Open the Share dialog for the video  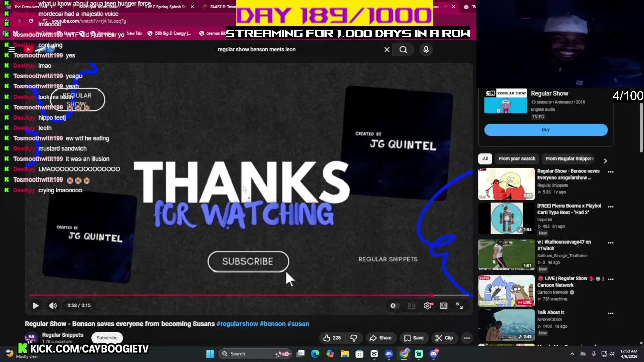tap(380, 338)
